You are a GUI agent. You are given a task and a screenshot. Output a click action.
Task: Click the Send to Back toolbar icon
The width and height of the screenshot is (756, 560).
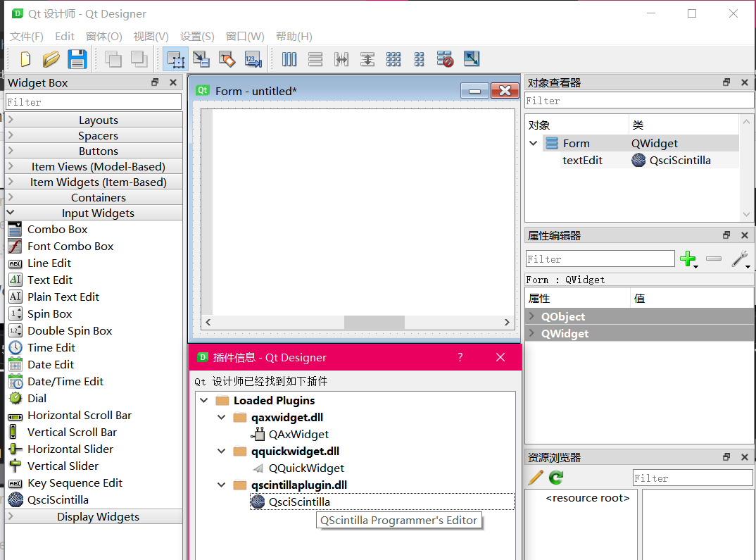pyautogui.click(x=113, y=59)
